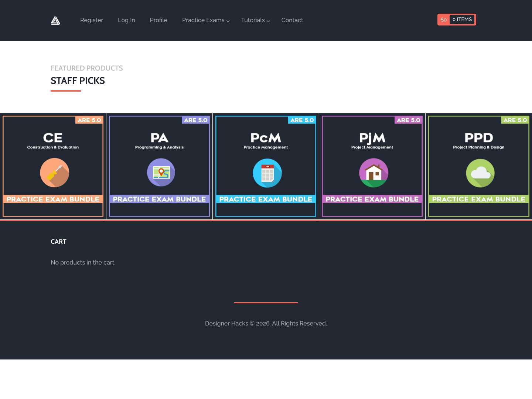Open the PcM Practice Exam Bundle thumbnail
Screen dimensions: 532x399
tap(266, 166)
